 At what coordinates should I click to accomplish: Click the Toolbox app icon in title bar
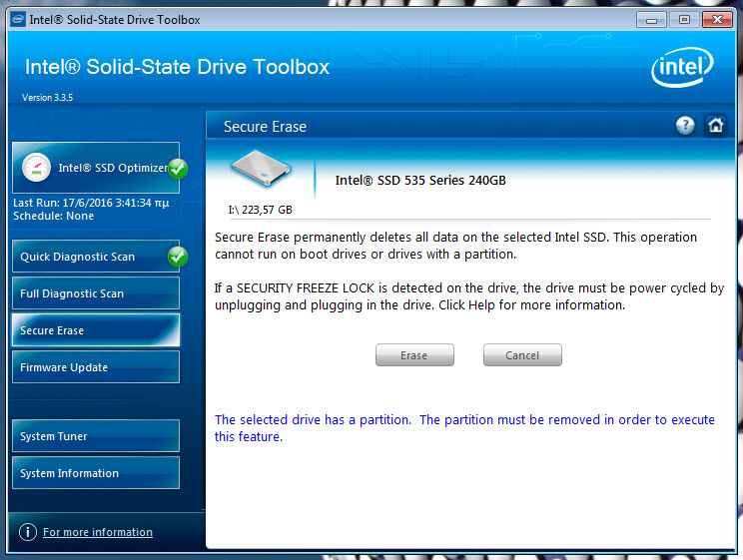(x=18, y=19)
